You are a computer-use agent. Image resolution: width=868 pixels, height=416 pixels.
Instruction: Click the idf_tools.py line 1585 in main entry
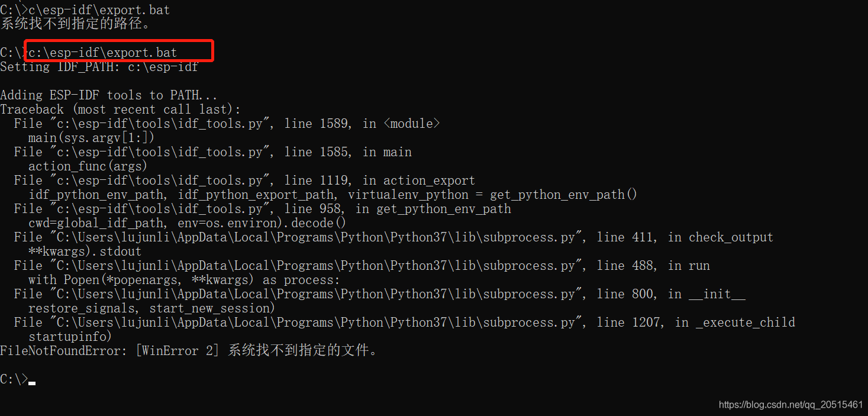tap(213, 152)
